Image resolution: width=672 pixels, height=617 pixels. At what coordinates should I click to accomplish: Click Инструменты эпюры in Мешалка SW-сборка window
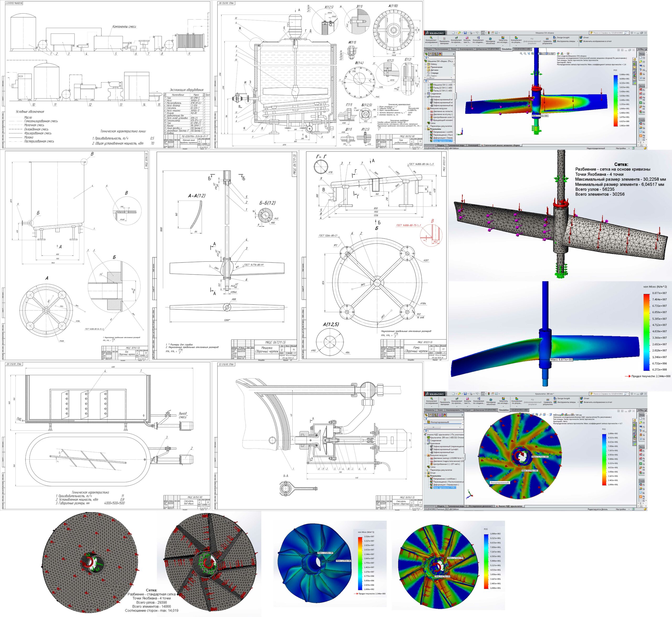pos(565,42)
